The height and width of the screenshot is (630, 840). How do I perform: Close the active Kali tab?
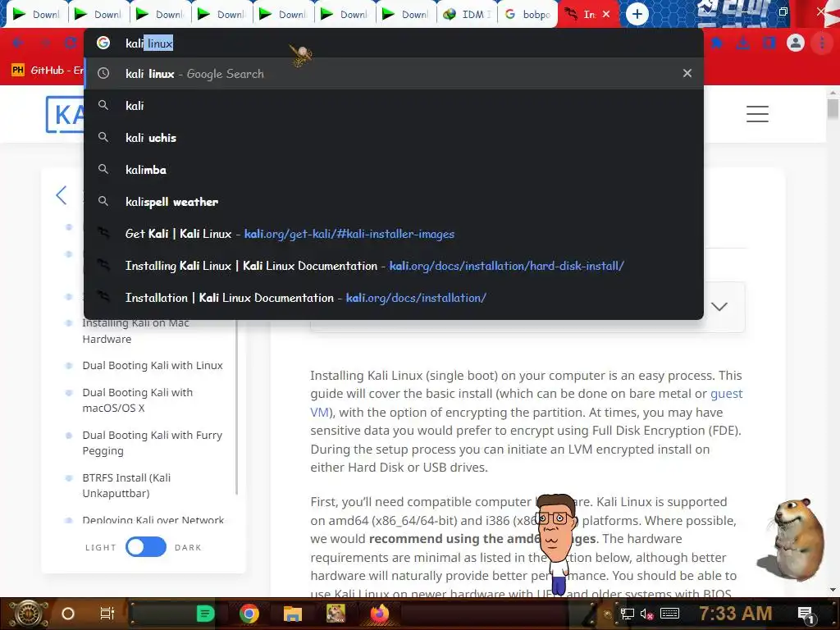pyautogui.click(x=606, y=14)
